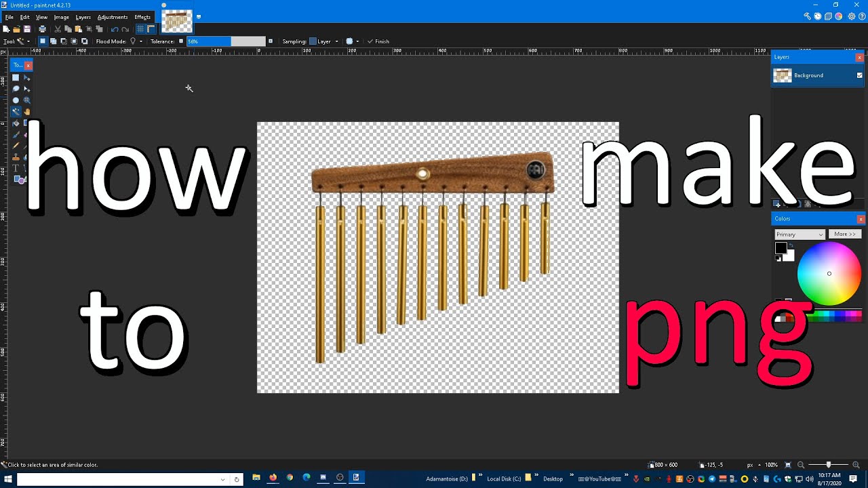868x488 pixels.
Task: Click the Redo arrow icon
Action: pyautogui.click(x=125, y=29)
